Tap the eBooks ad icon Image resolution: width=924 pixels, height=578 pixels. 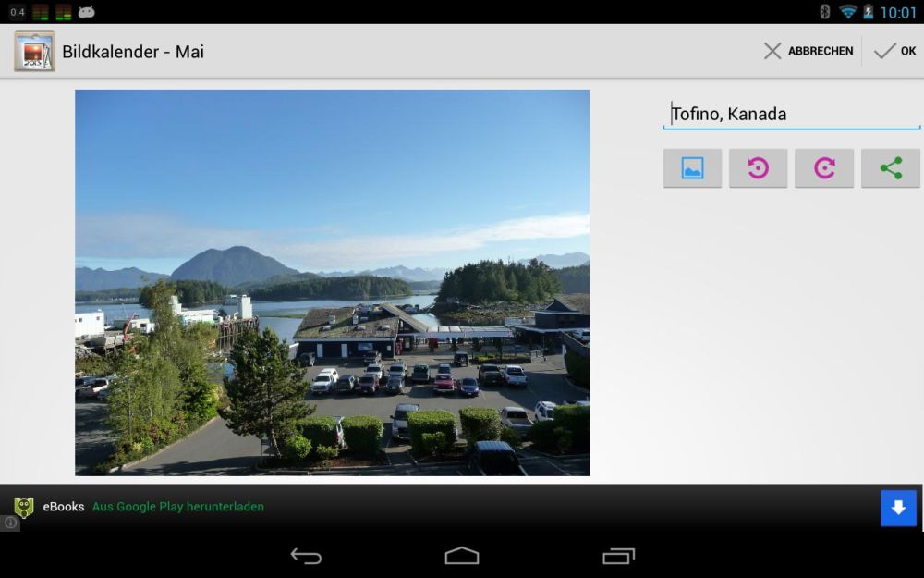[23, 507]
